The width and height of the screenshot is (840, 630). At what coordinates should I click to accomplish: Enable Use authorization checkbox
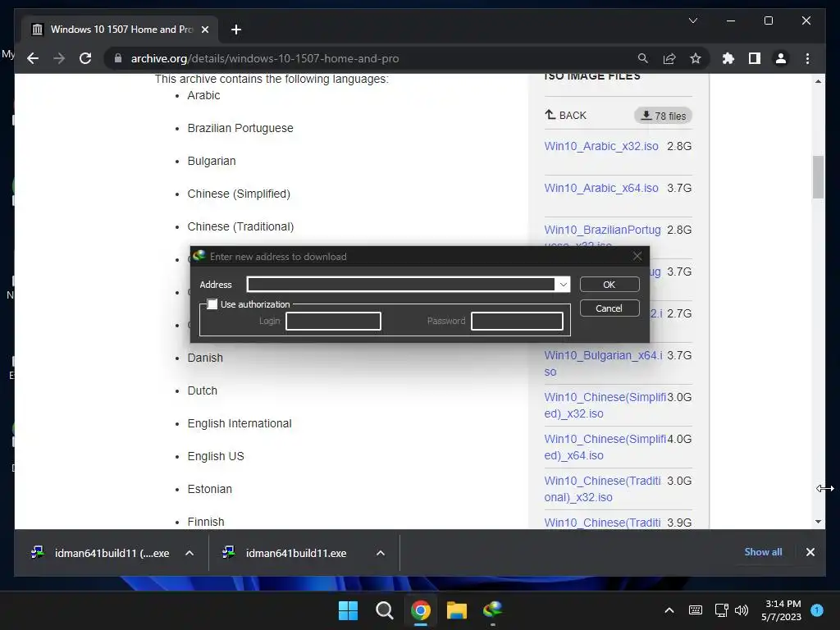tap(212, 304)
